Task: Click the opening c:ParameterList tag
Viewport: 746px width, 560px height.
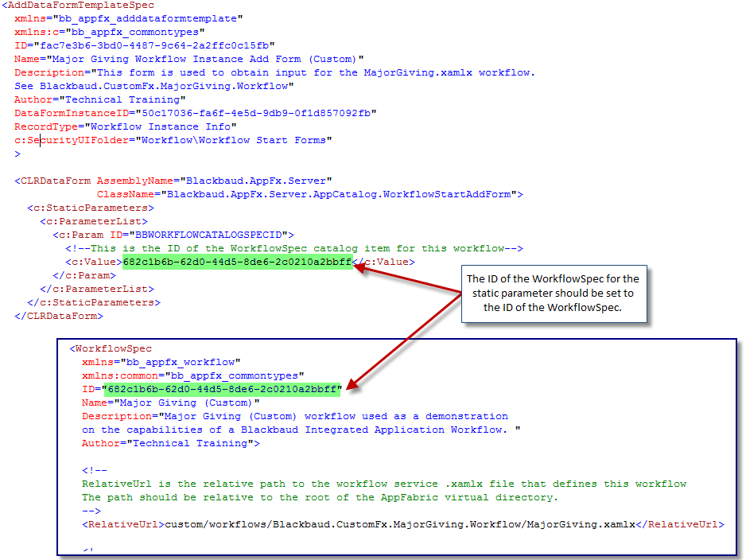Action: coord(94,221)
